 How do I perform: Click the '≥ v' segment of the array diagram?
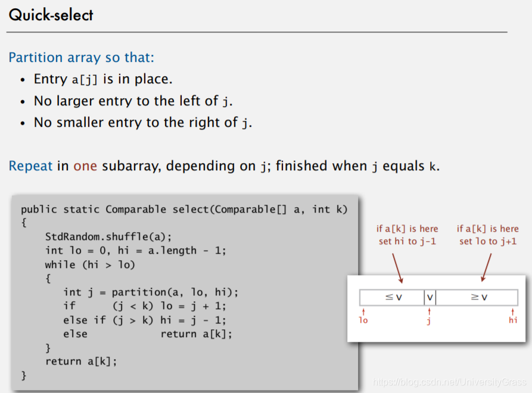coord(477,297)
